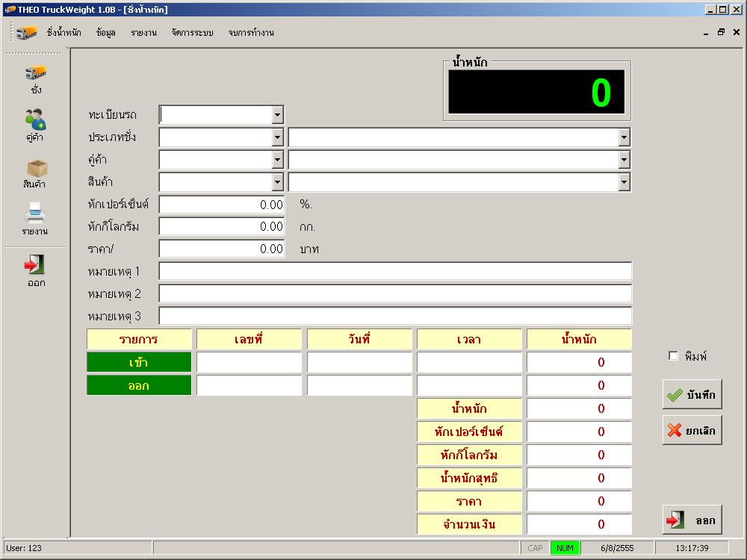Click the application icon in the title bar
Screen dimensions: 747x560
[x=10, y=10]
